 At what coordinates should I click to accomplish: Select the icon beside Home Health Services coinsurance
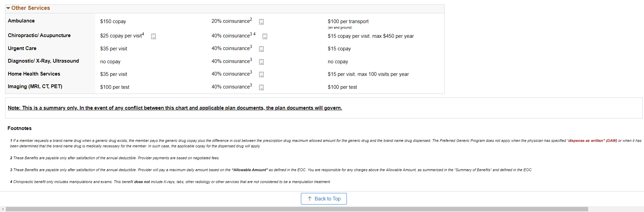point(261,75)
